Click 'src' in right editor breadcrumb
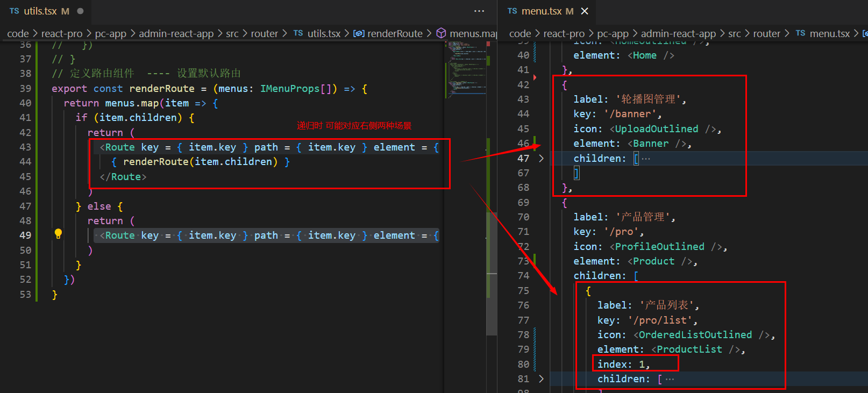This screenshot has height=393, width=868. click(735, 33)
